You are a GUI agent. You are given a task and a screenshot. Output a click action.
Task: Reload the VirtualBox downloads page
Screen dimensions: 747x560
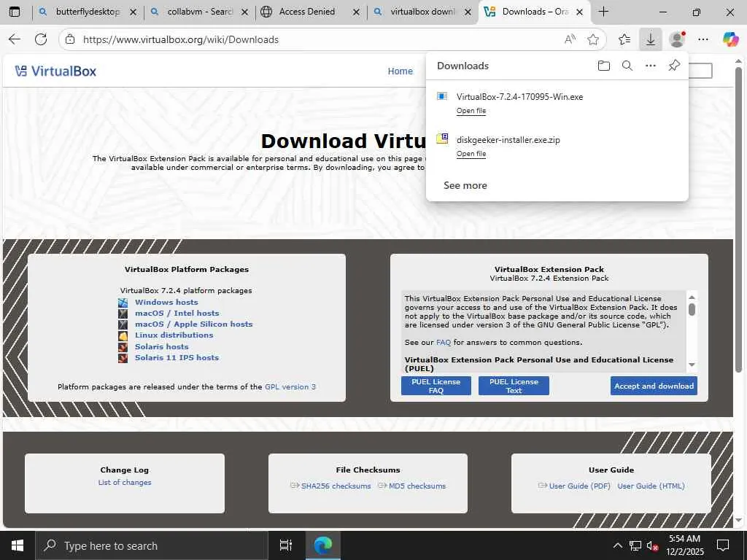click(x=41, y=39)
